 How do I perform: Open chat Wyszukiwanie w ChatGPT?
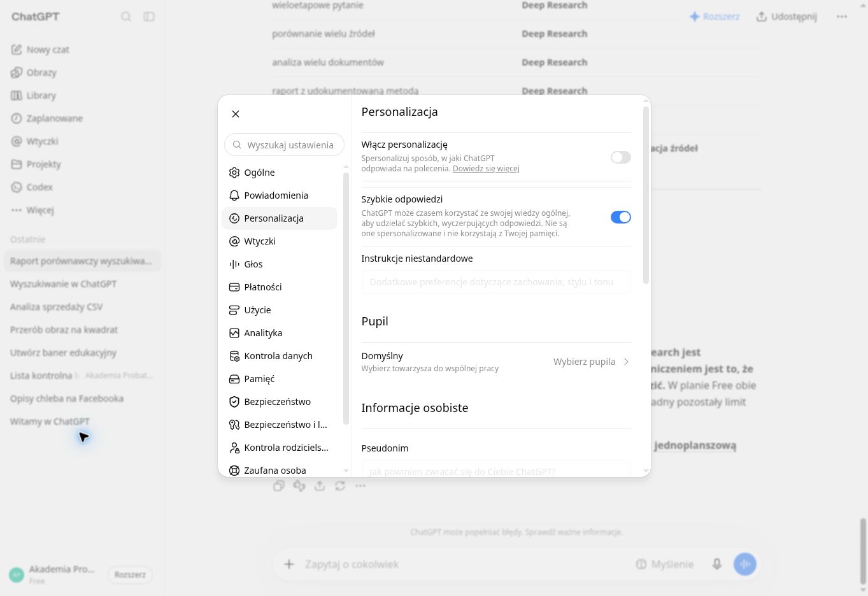point(83,284)
